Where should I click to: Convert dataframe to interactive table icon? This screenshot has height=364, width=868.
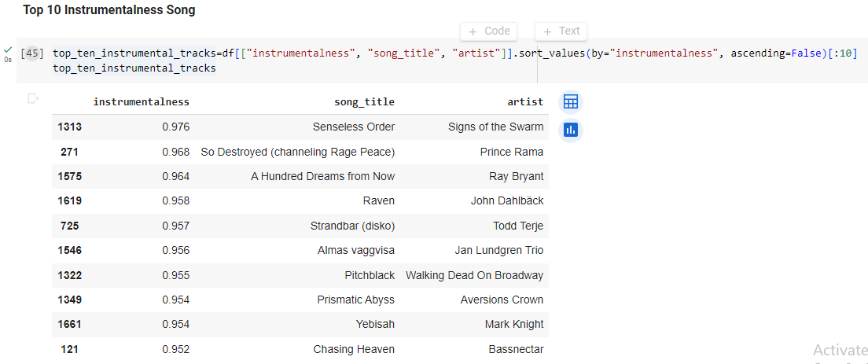[570, 101]
